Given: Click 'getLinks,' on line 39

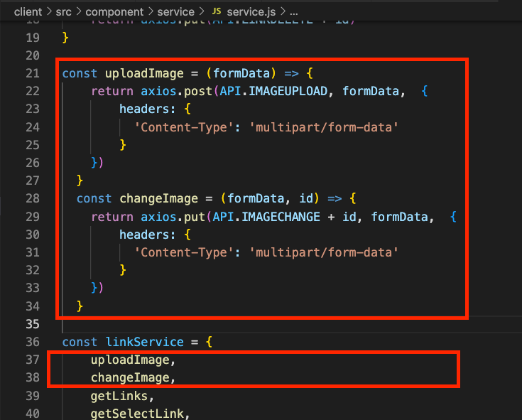Looking at the screenshot, I should point(122,396).
